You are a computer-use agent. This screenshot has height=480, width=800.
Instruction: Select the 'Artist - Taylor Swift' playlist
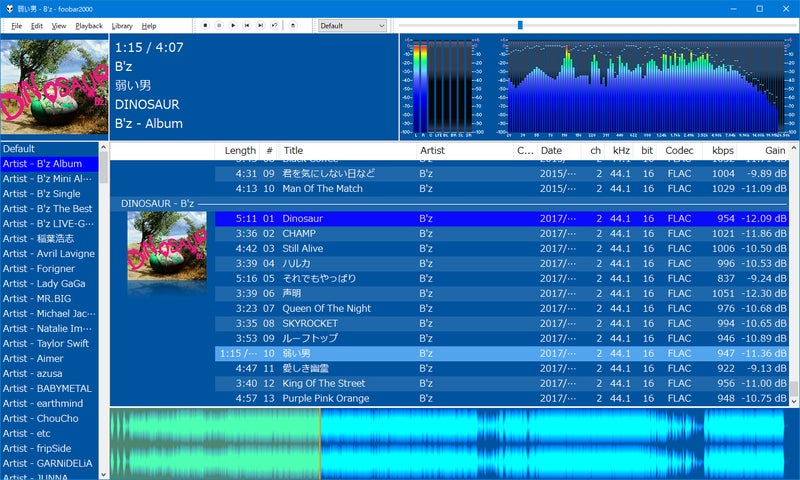[x=50, y=343]
